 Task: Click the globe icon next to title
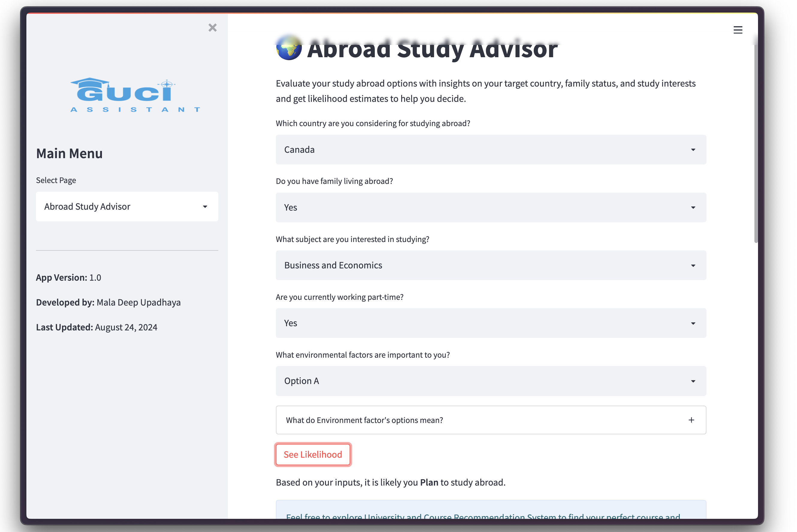288,48
